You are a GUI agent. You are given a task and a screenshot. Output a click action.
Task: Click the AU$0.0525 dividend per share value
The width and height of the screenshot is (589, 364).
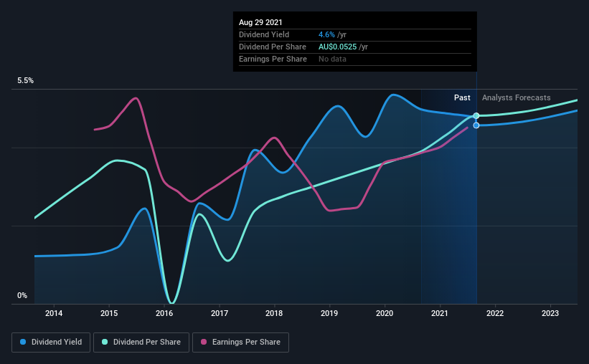[337, 47]
